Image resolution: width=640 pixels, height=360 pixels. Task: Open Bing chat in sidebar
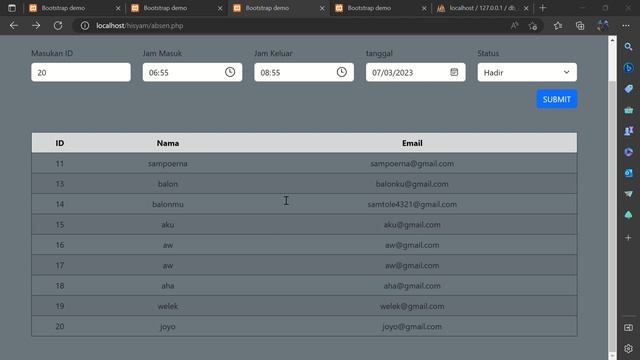tap(629, 68)
